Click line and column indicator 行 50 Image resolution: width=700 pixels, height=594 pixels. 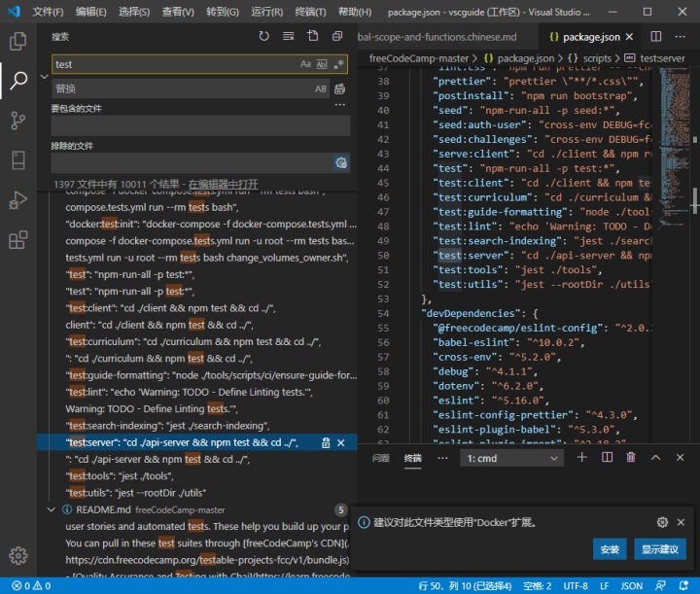click(465, 586)
